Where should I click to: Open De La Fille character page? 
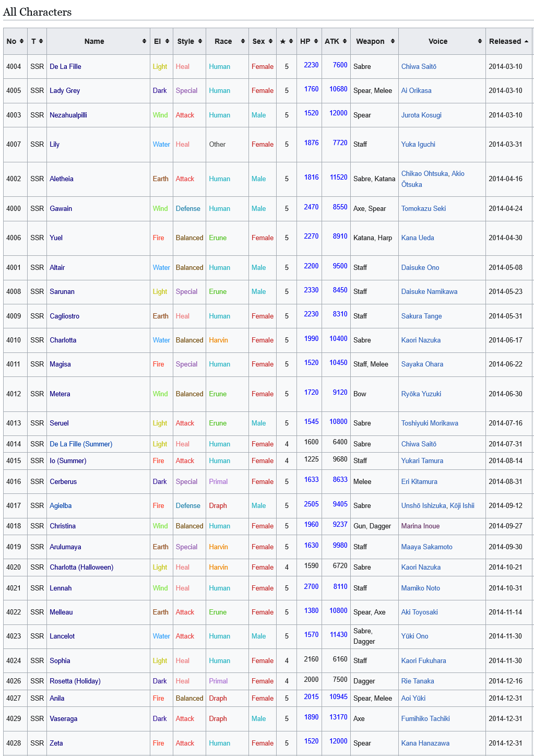(65, 66)
